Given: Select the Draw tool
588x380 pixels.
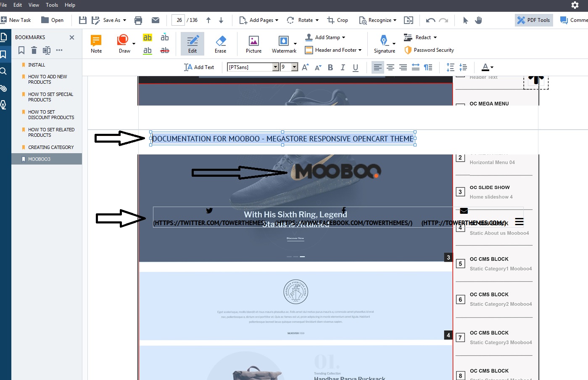Looking at the screenshot, I should (x=124, y=44).
